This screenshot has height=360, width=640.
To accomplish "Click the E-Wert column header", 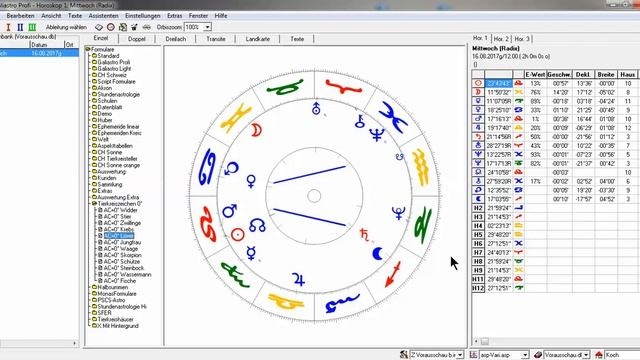I will coord(535,75).
